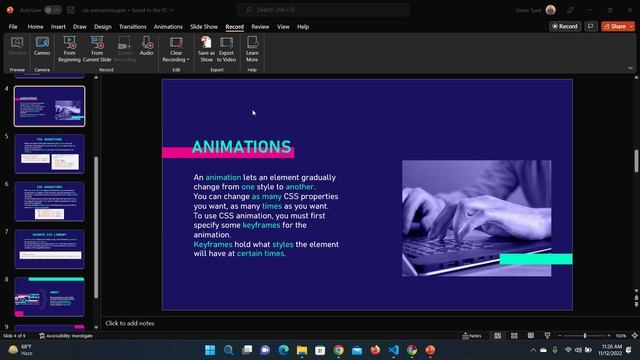Open taskbar Search icon
The height and width of the screenshot is (360, 640).
(x=229, y=350)
